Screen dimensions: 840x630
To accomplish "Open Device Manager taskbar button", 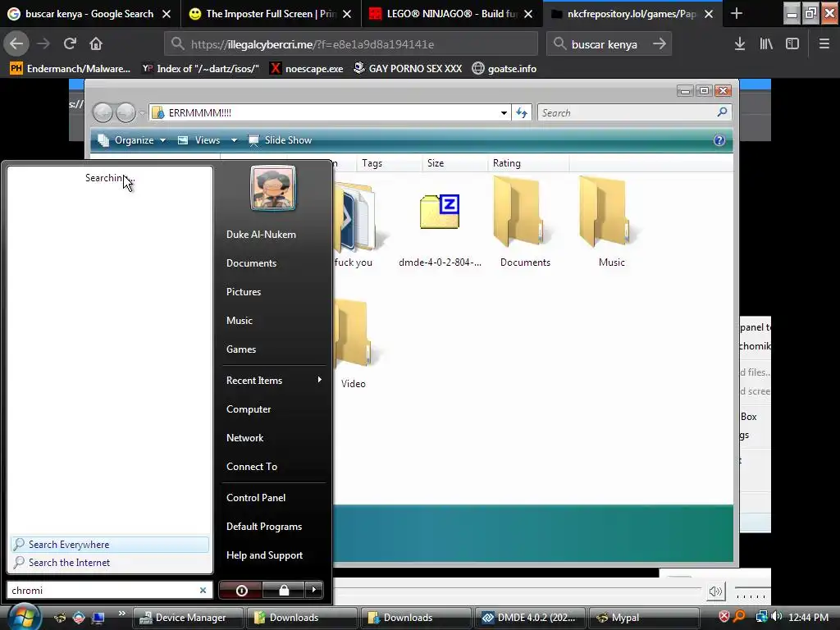I will tap(189, 618).
